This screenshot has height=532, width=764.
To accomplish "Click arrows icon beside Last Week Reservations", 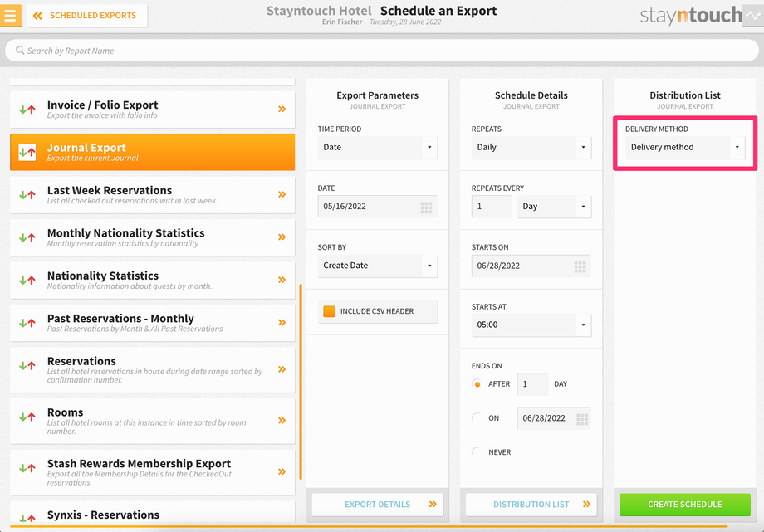I will tap(27, 195).
